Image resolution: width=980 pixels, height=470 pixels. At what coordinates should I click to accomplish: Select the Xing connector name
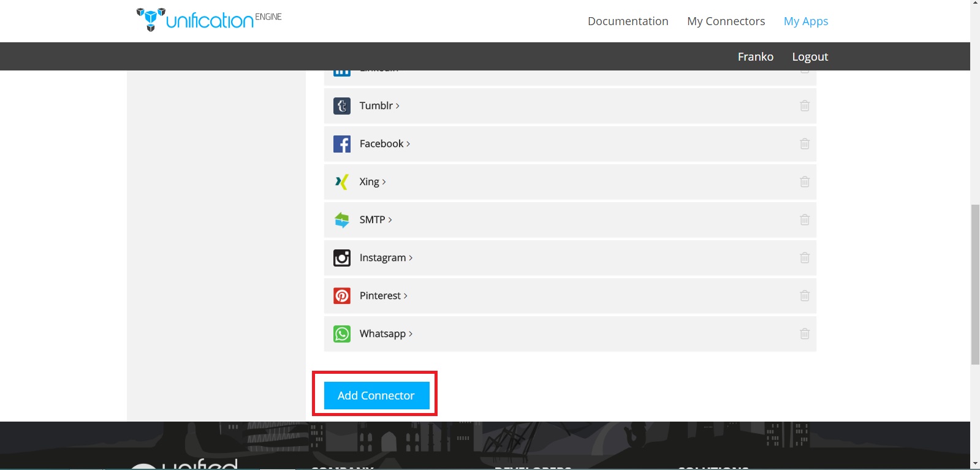pos(369,182)
